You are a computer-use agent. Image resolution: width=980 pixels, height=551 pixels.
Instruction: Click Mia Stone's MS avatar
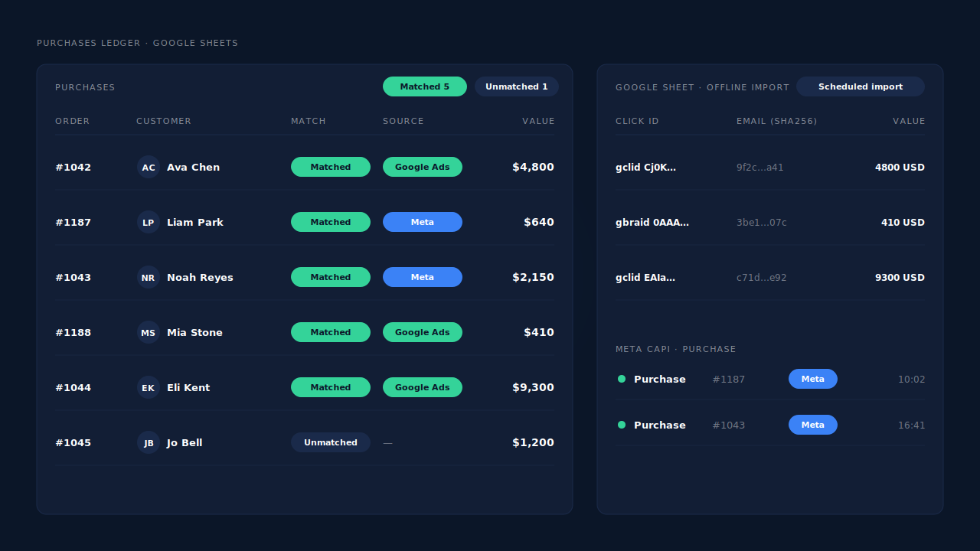(x=149, y=332)
